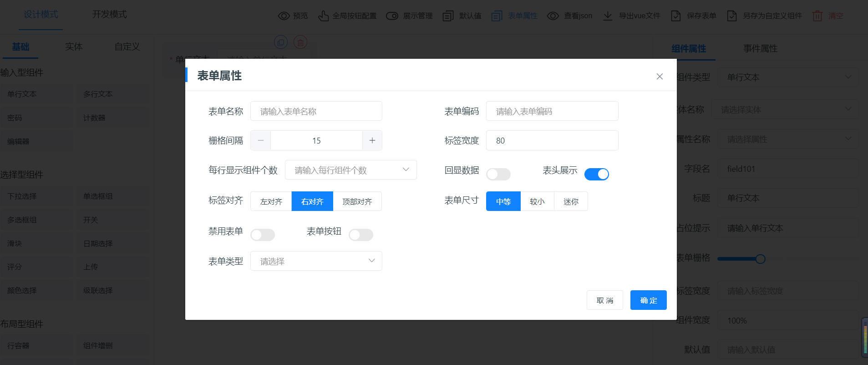Select the 下拉选择 component
Screen dimensions: 868x365
36,196
